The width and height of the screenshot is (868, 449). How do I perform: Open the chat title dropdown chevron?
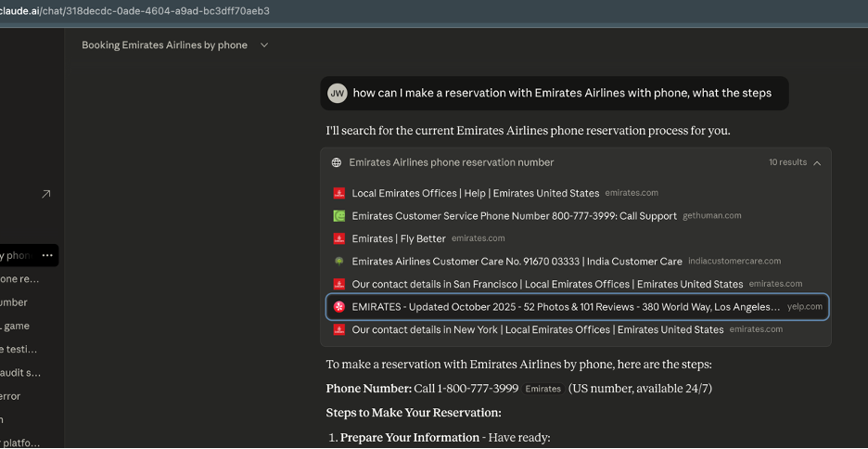coord(264,45)
